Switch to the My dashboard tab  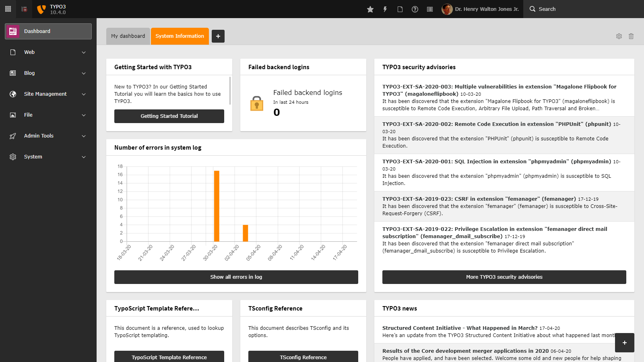click(x=128, y=36)
